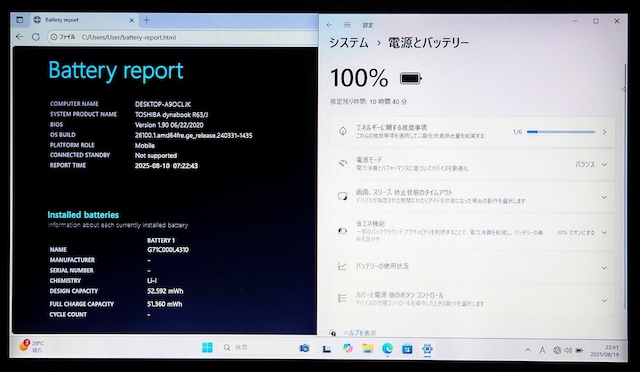This screenshot has height=372, width=640.
Task: Click the IME input mode A indicator
Action: point(542,350)
